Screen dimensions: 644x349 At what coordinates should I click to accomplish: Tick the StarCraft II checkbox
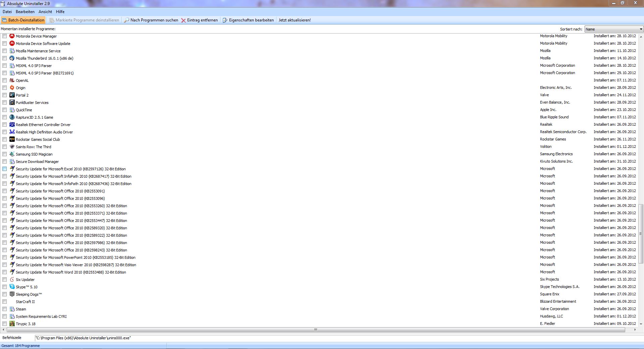coord(5,302)
